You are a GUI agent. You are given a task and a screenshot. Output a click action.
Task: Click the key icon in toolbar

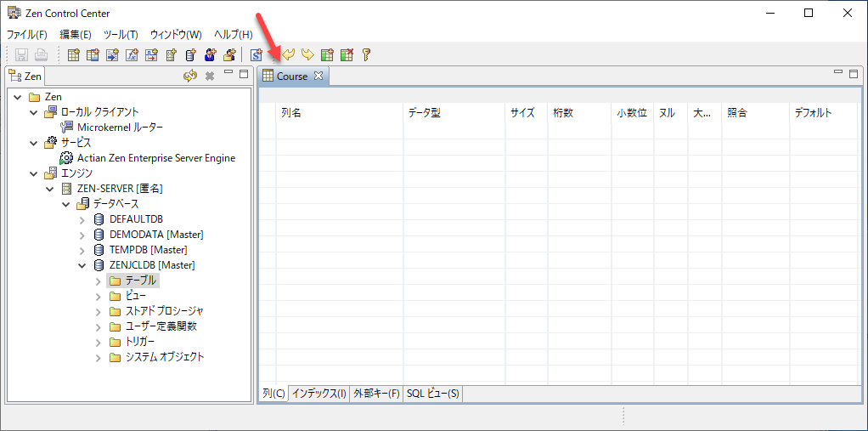366,55
